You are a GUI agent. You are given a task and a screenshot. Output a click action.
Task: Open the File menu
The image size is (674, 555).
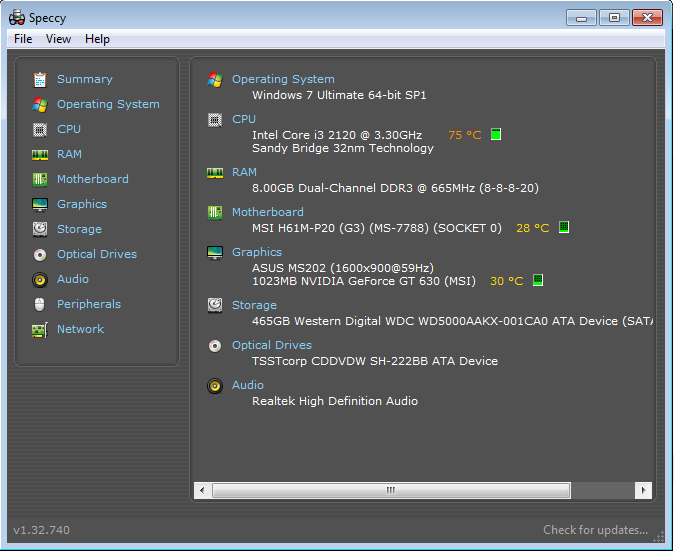pyautogui.click(x=23, y=39)
